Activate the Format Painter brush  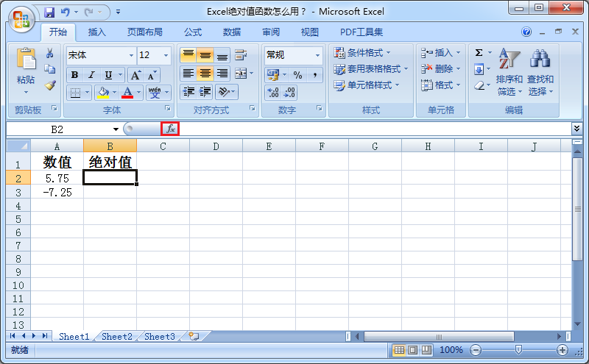50,85
